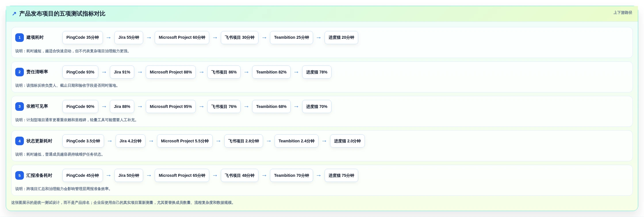Click the Microsoft Project 88% node

click(x=171, y=72)
